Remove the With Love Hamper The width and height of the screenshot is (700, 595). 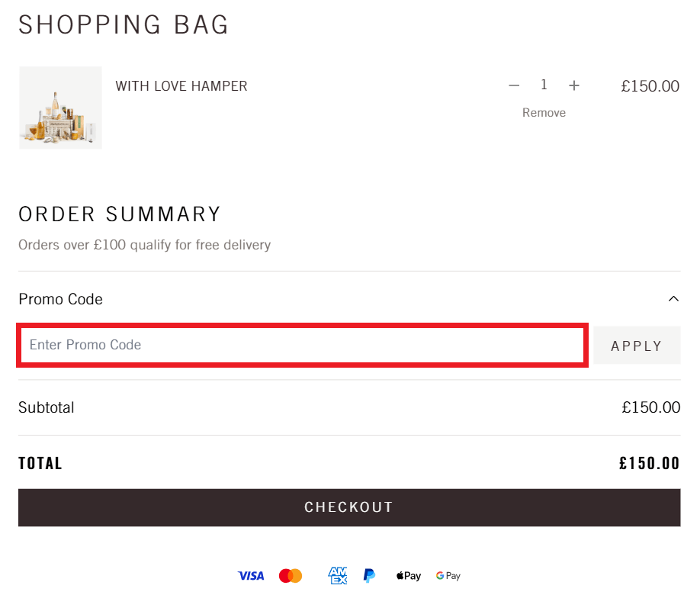click(544, 112)
